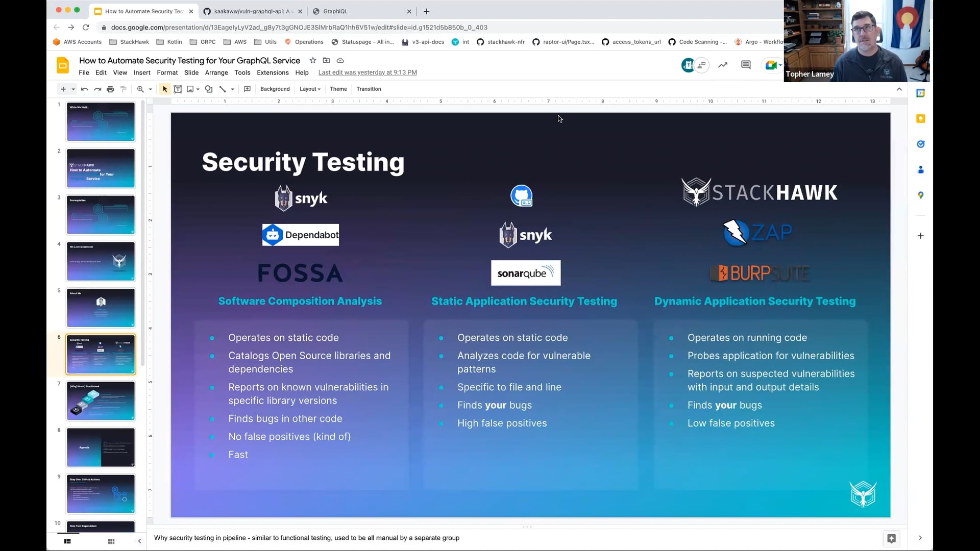980x551 pixels.
Task: Switch to filmstrip view of slides
Action: click(x=67, y=541)
